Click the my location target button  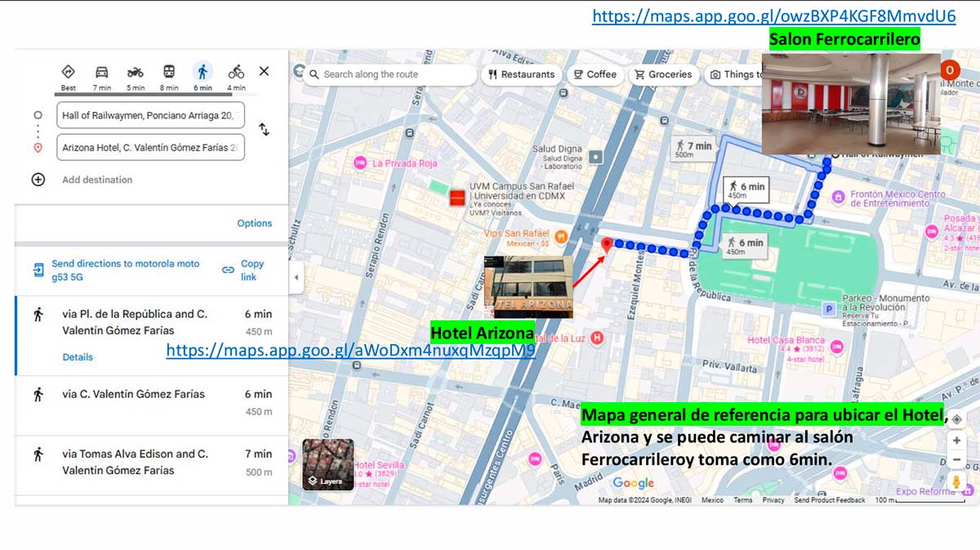(956, 419)
